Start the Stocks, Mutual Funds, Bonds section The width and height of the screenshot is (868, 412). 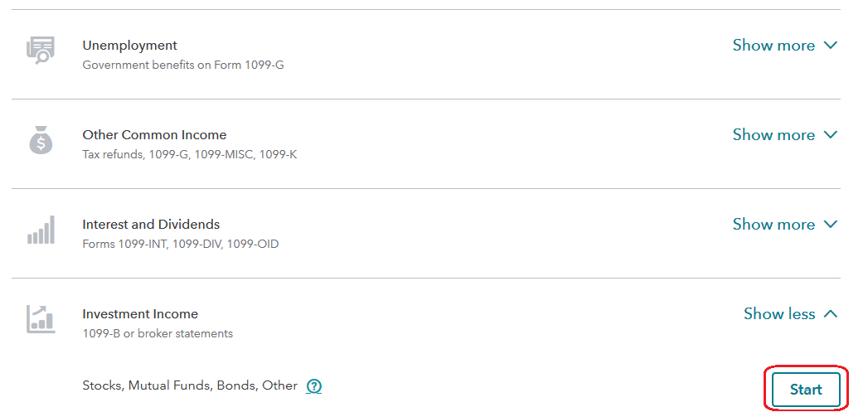[x=806, y=390]
